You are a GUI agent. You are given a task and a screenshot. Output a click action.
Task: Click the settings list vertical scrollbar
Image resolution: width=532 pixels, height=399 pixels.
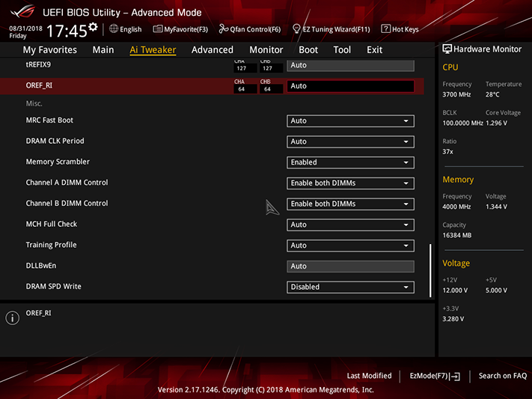[430, 270]
